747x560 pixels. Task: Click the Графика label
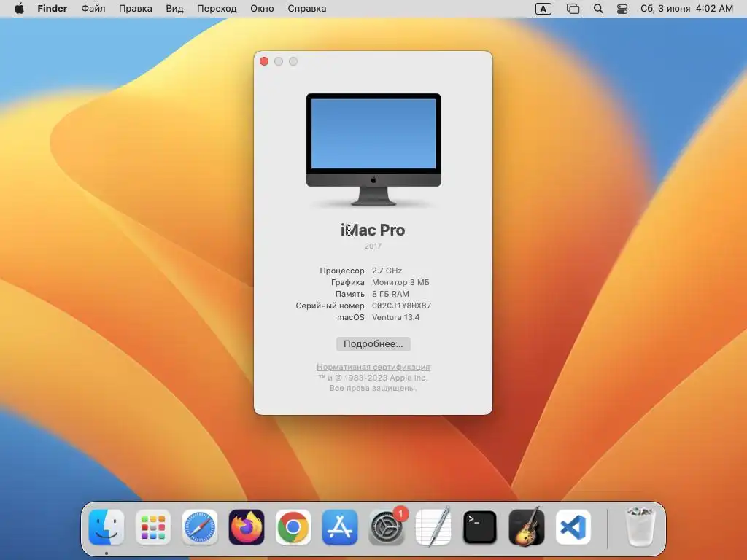point(348,282)
